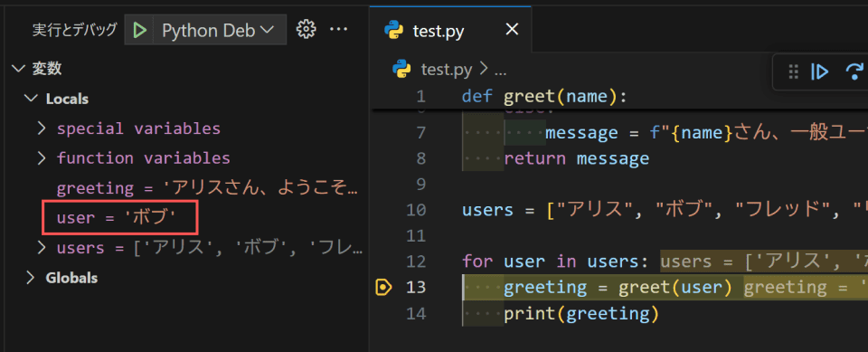The image size is (868, 352).
Task: Open the Python Deb configuration dropdown
Action: [218, 30]
